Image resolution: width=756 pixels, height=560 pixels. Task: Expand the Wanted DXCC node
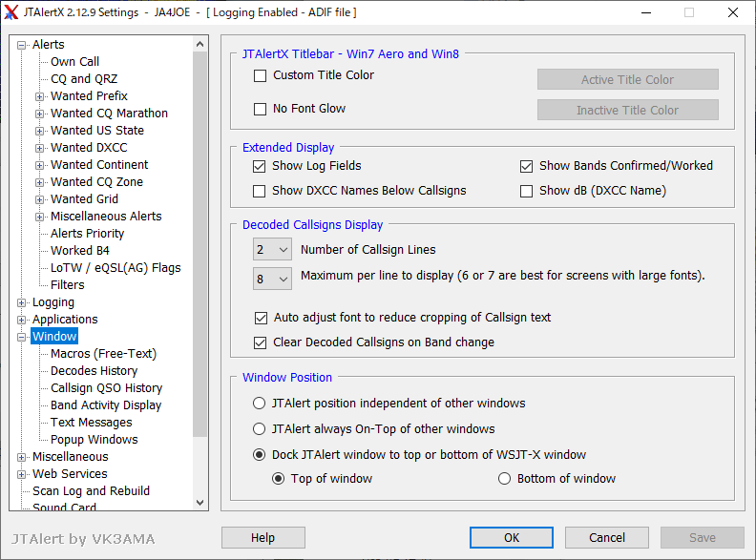tap(39, 148)
